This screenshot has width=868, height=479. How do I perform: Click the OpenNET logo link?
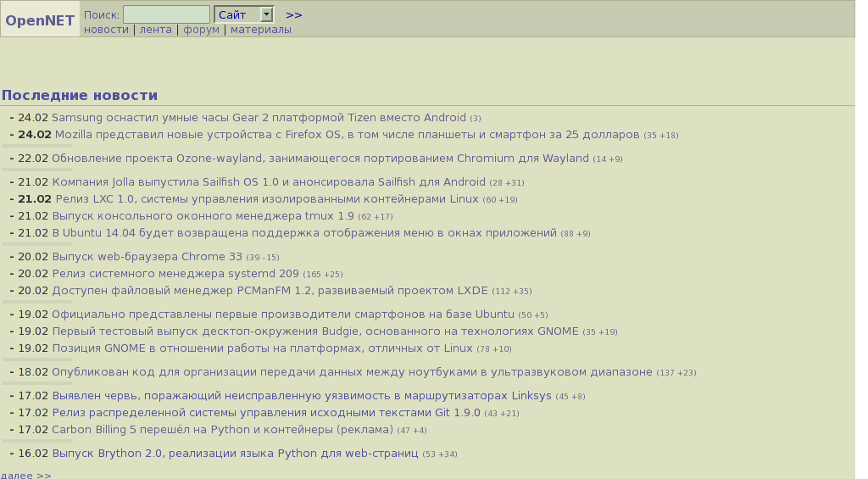pyautogui.click(x=40, y=20)
